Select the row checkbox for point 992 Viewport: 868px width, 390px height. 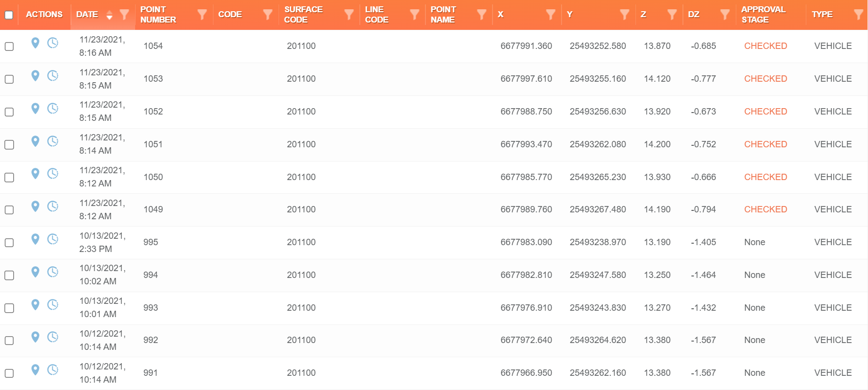(9, 341)
